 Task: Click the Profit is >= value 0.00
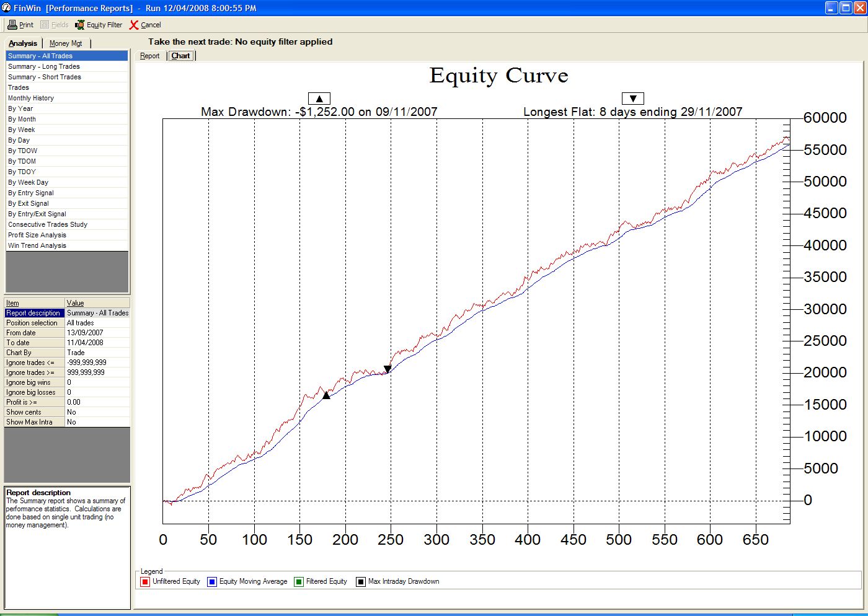pos(97,402)
